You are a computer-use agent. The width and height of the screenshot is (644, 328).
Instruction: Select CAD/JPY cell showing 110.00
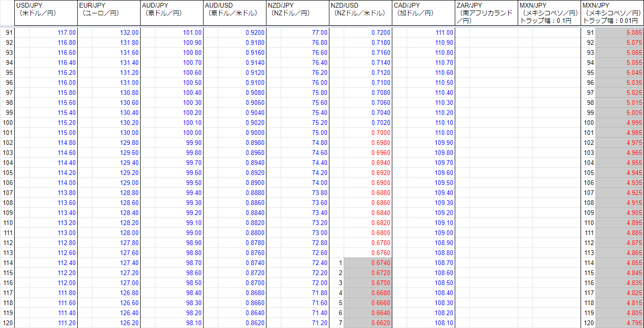click(430, 133)
